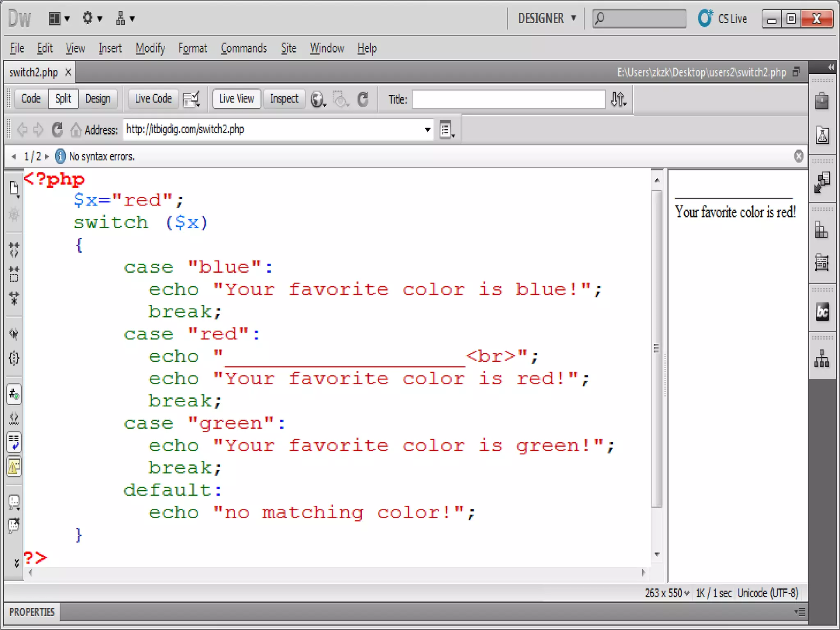Image resolution: width=840 pixels, height=630 pixels.
Task: Expand the collapsed right panel dock
Action: click(831, 67)
